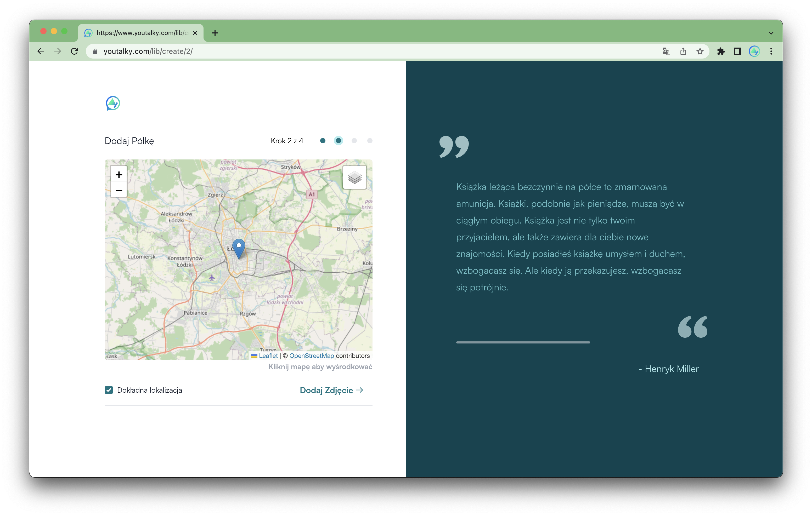Select the first step indicator dot
This screenshot has width=812, height=516.
[x=323, y=141]
